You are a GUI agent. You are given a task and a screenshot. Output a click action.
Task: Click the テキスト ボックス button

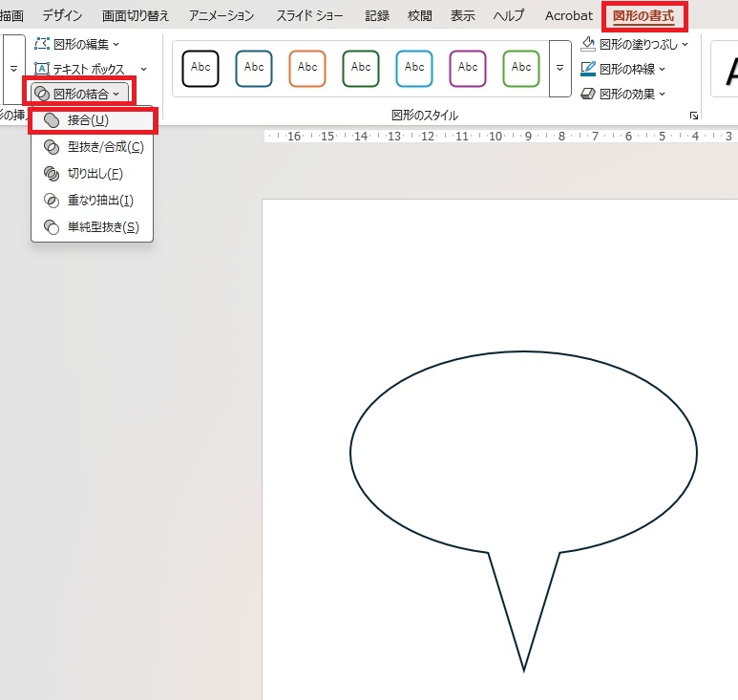point(80,69)
